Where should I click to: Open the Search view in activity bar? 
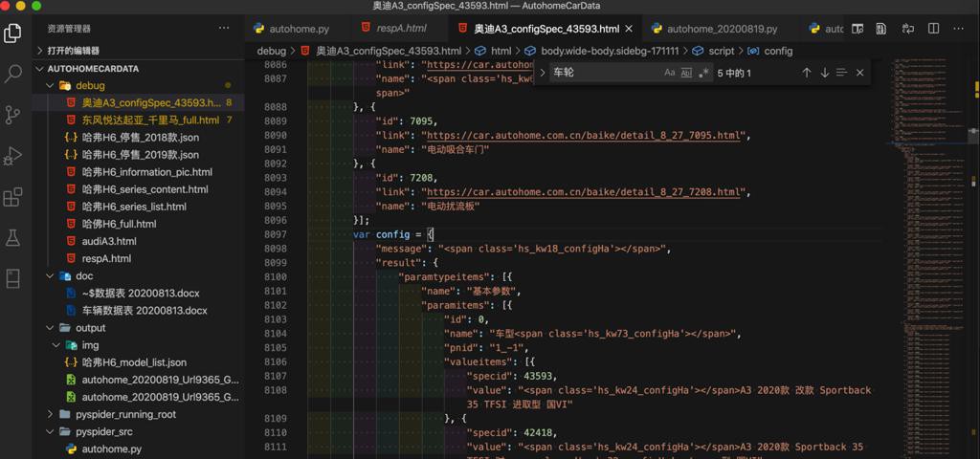point(12,73)
